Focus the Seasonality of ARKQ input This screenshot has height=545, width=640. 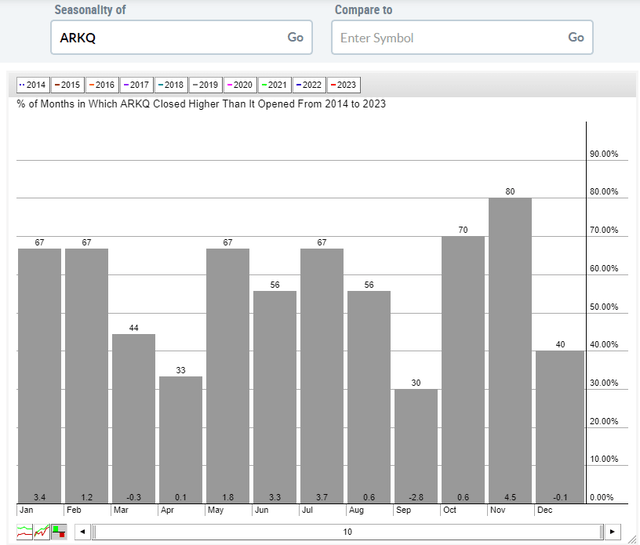click(181, 37)
